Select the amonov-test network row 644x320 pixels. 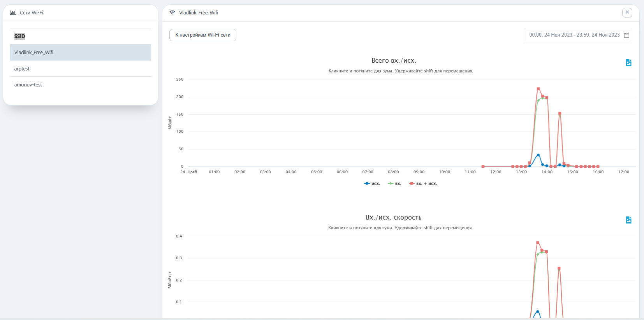pos(81,84)
